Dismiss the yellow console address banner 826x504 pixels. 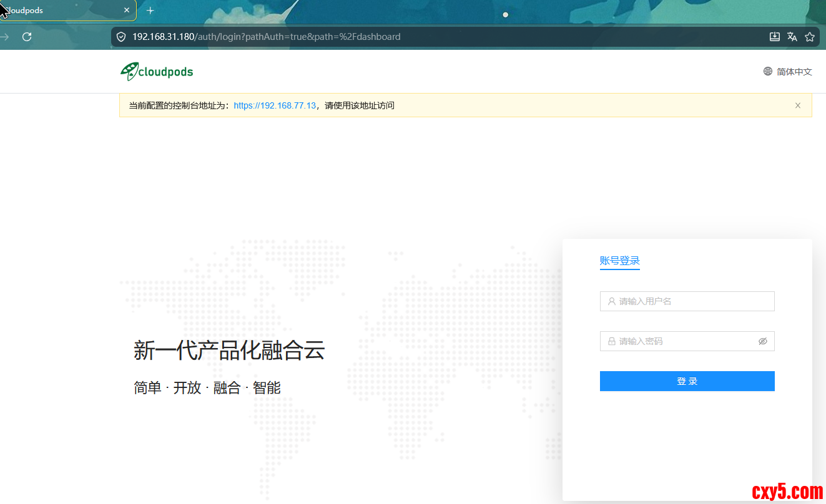pyautogui.click(x=797, y=105)
